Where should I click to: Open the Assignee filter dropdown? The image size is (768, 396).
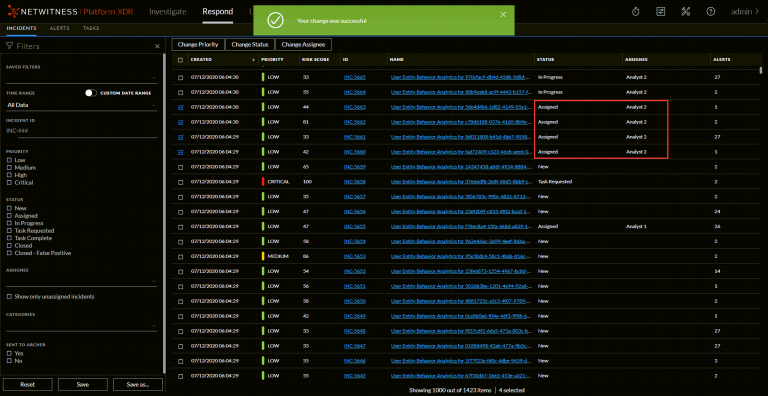81,281
